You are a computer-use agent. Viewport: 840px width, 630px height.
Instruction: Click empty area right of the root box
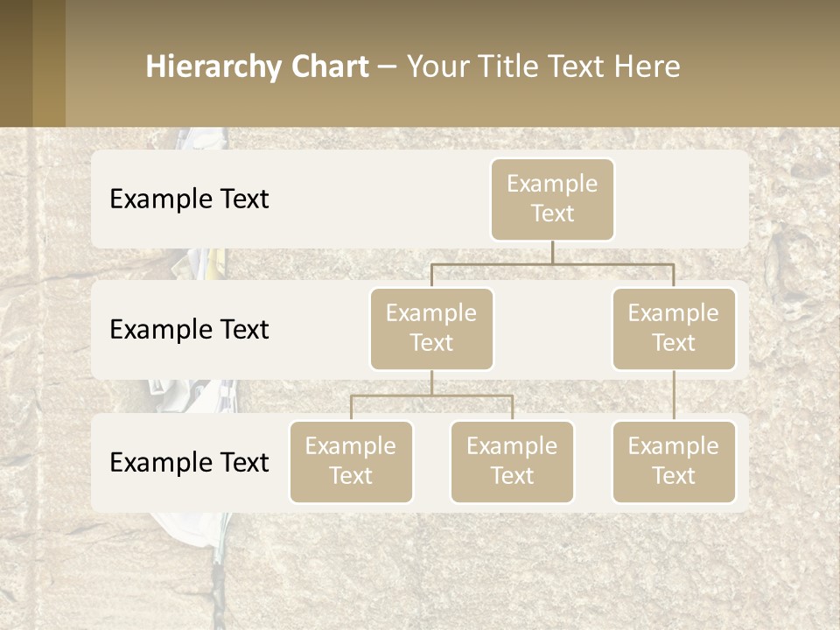(x=682, y=199)
